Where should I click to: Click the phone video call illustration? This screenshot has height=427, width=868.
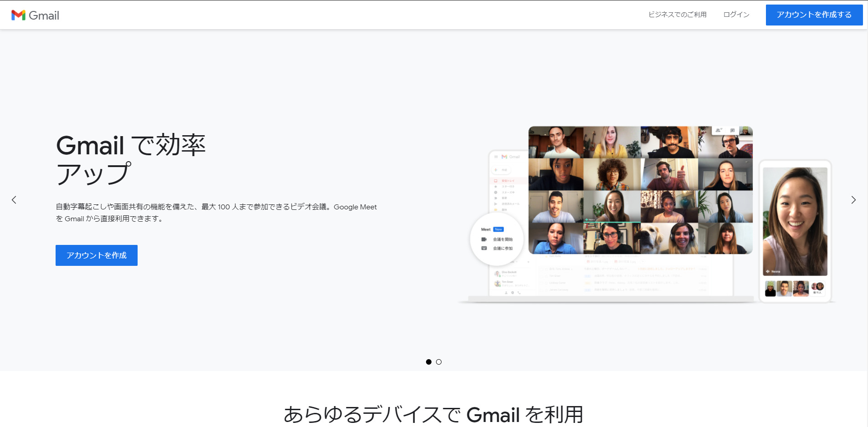pyautogui.click(x=795, y=231)
